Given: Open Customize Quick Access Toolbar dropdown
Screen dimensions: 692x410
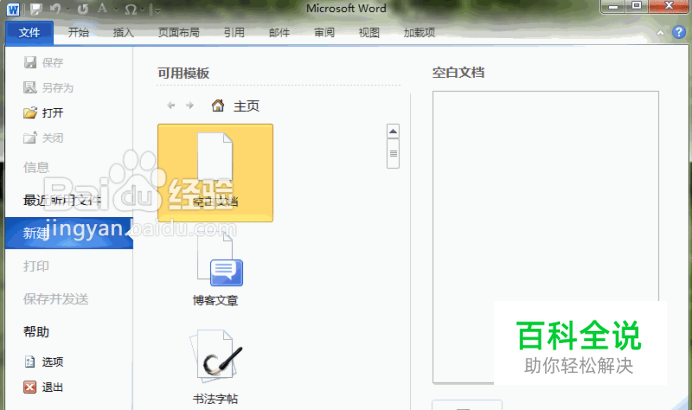Looking at the screenshot, I should 157,9.
